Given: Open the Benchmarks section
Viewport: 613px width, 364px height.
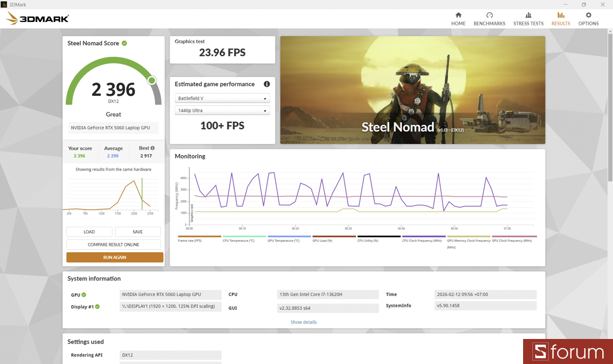Looking at the screenshot, I should coord(489,18).
